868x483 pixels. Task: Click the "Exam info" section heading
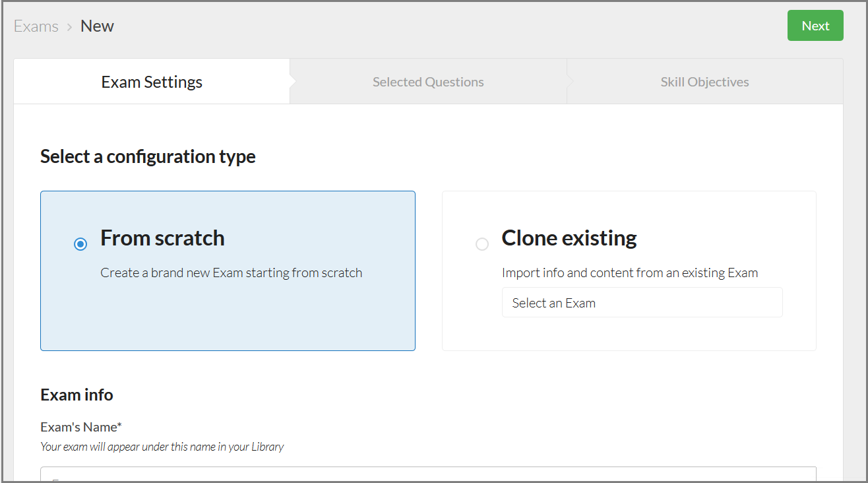[x=77, y=394]
